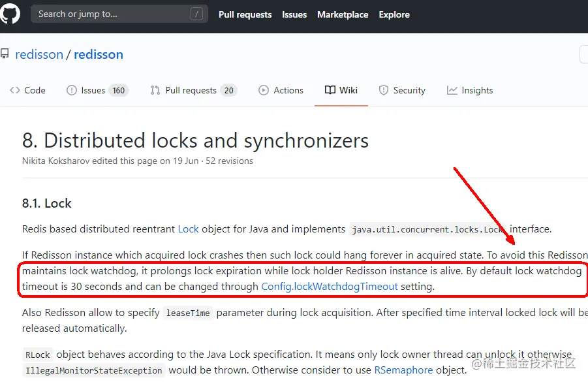This screenshot has width=588, height=382.
Task: Click the Wiki open book icon
Action: tap(330, 90)
